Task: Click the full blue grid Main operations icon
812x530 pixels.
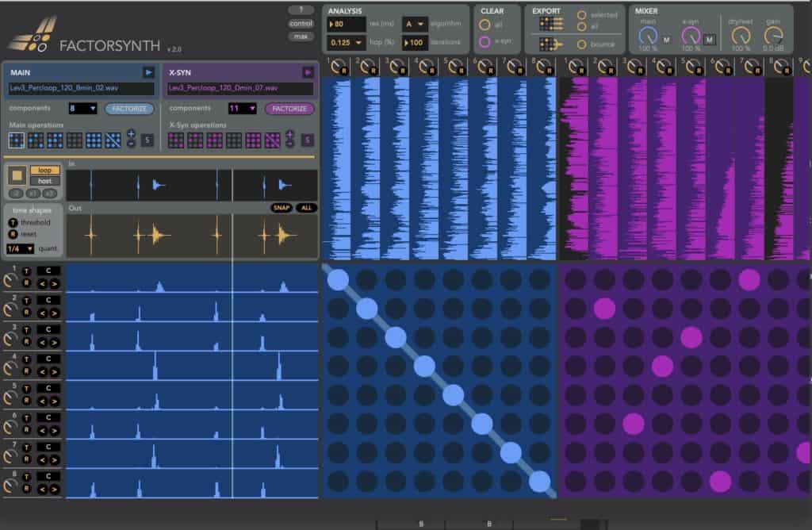Action: click(x=94, y=140)
